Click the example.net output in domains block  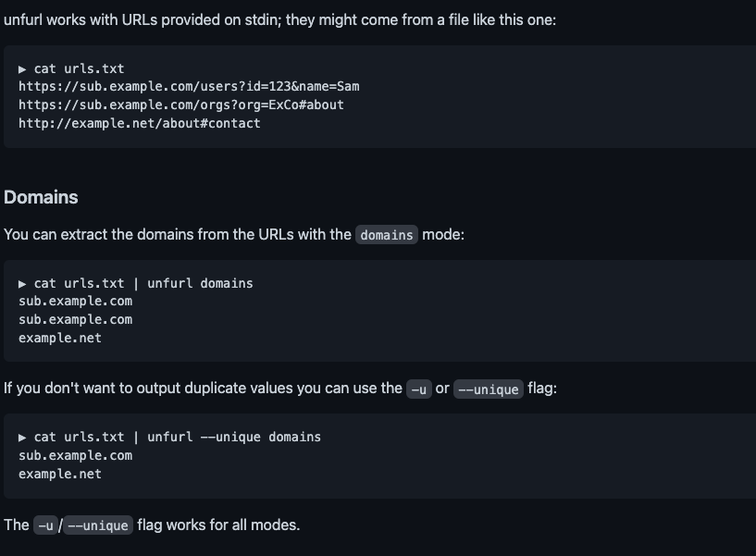[60, 338]
